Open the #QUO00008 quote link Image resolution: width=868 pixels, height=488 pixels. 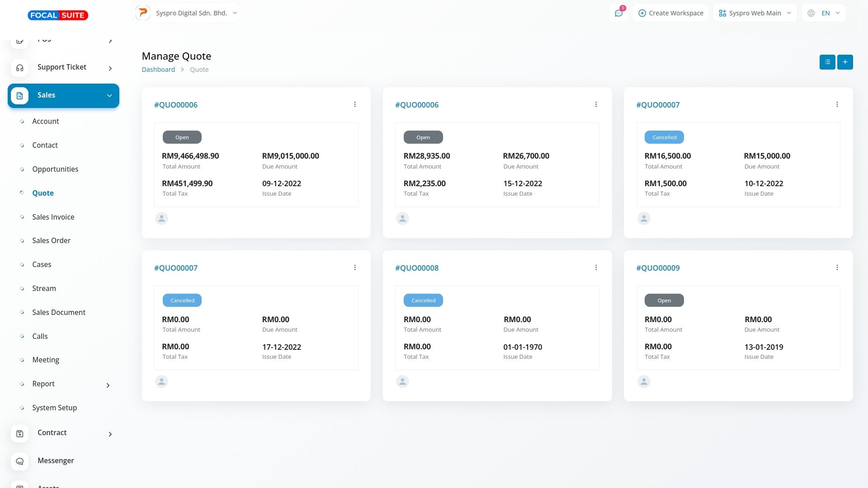[x=416, y=268]
